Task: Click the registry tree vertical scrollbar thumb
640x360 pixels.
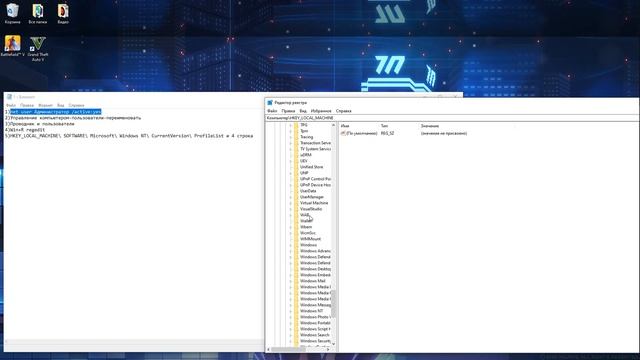Action: 333,304
